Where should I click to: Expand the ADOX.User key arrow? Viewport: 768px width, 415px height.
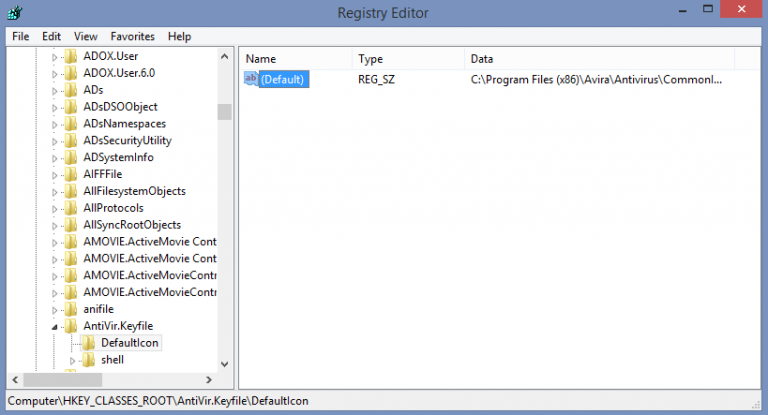[56, 56]
